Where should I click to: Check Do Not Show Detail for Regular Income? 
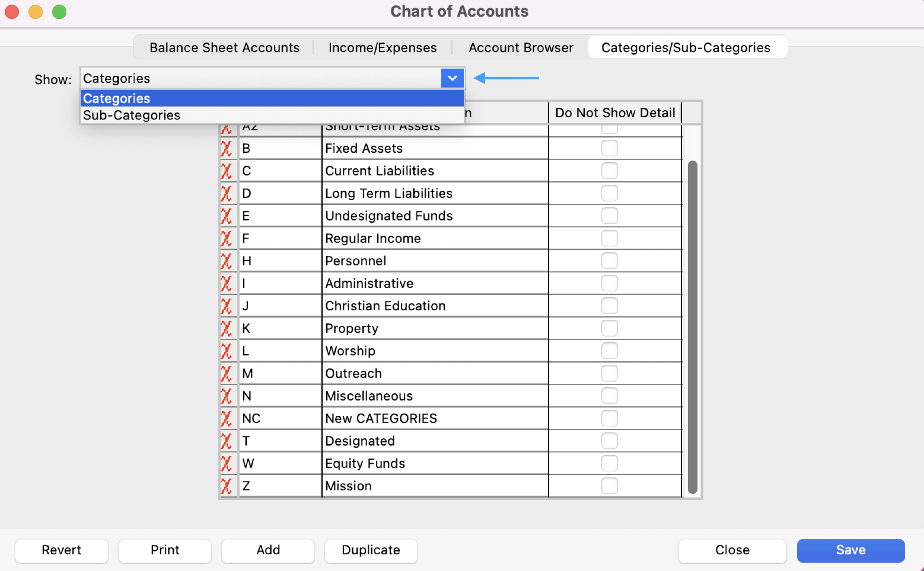[609, 238]
